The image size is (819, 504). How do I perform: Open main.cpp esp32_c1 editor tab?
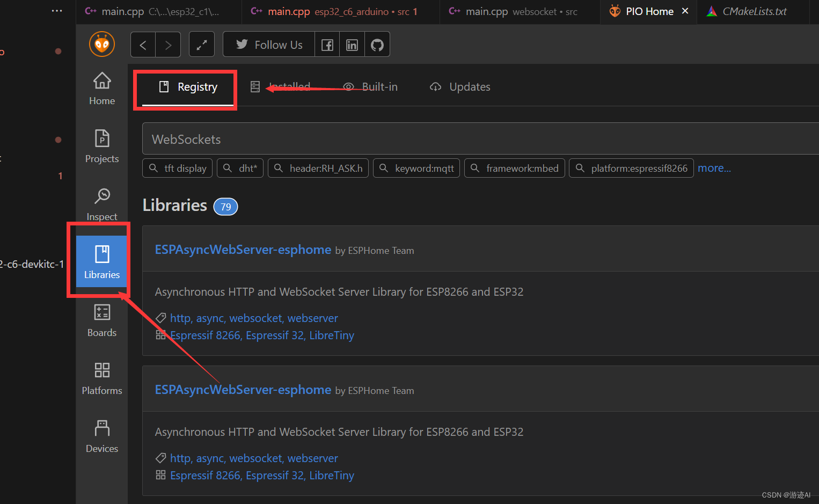tap(158, 11)
